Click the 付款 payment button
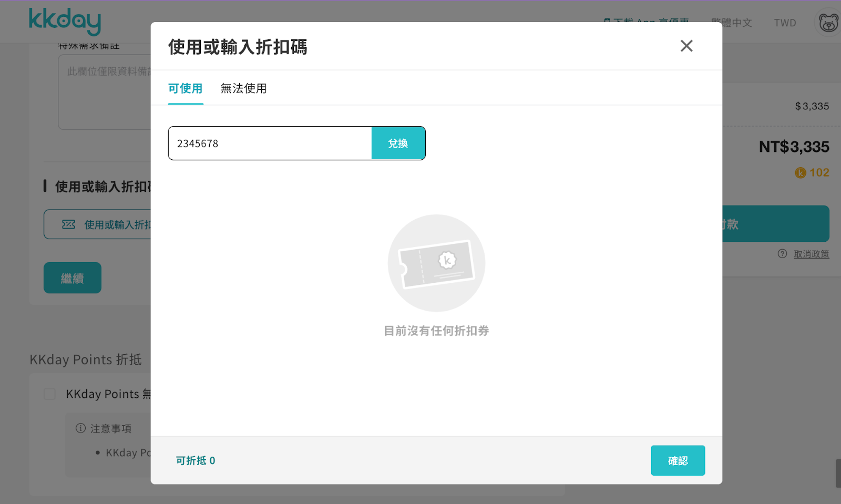The height and width of the screenshot is (504, 841). point(776,224)
